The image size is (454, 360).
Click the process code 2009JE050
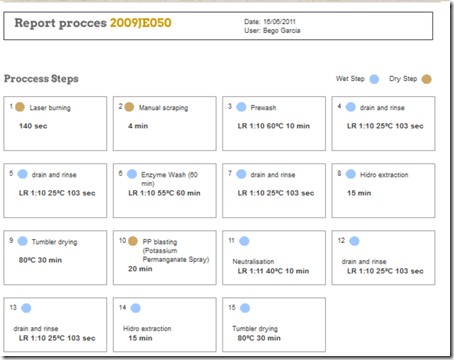pos(141,23)
